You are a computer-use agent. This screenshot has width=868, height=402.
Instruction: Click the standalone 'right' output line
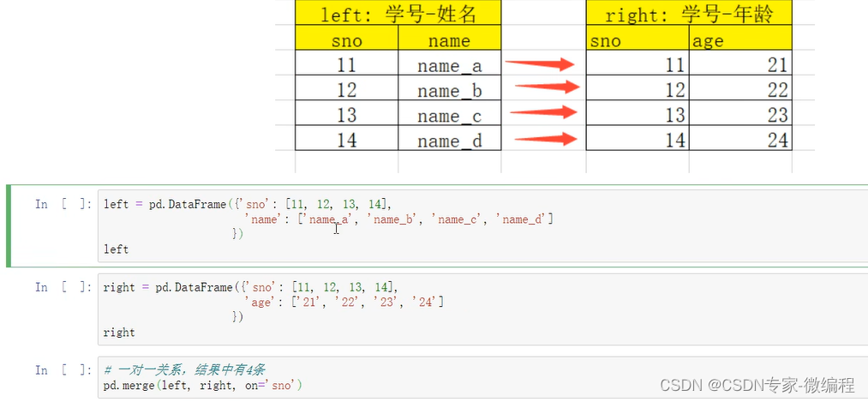[119, 333]
